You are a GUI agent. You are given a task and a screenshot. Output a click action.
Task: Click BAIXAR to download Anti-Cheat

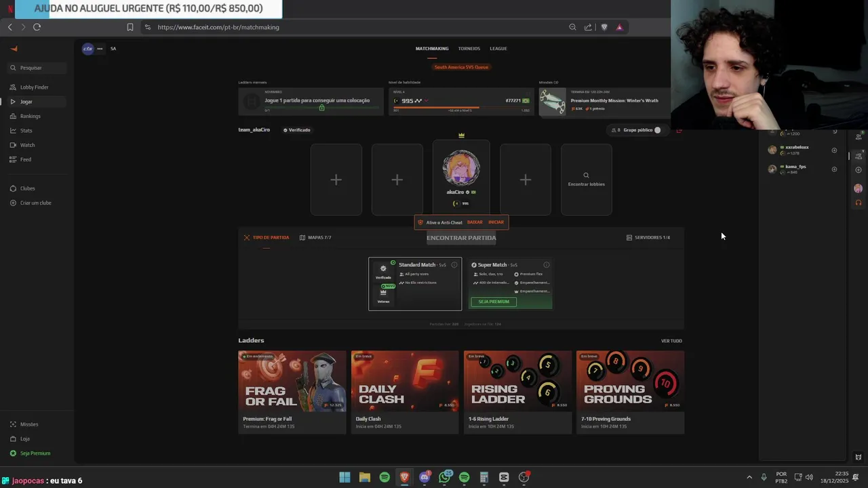point(475,222)
